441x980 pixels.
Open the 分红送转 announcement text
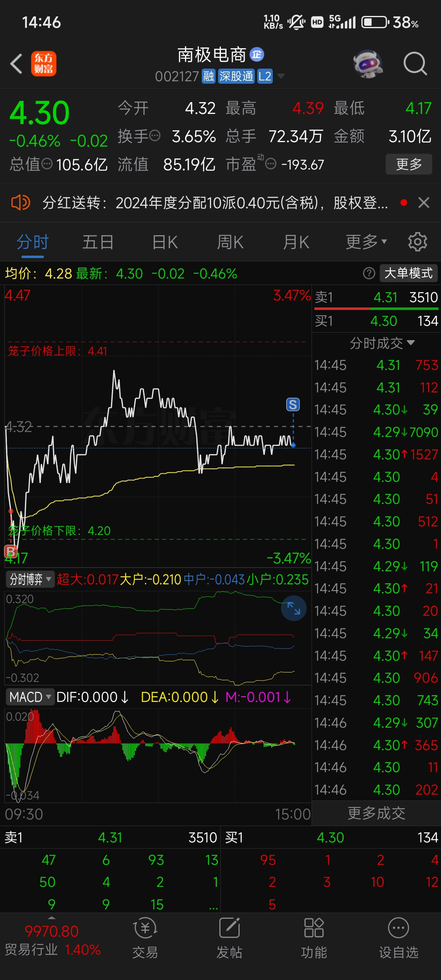pos(215,203)
